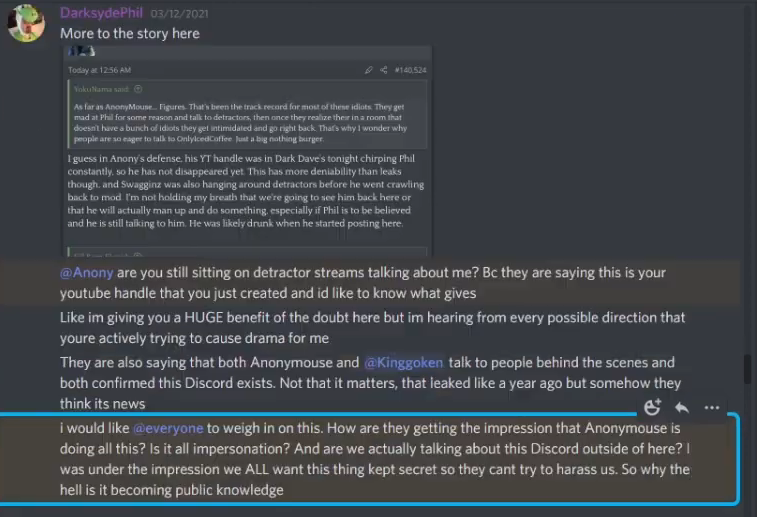Click the circular arrow beside YokuNama said
Image resolution: width=757 pixels, height=517 pixels.
[138, 89]
